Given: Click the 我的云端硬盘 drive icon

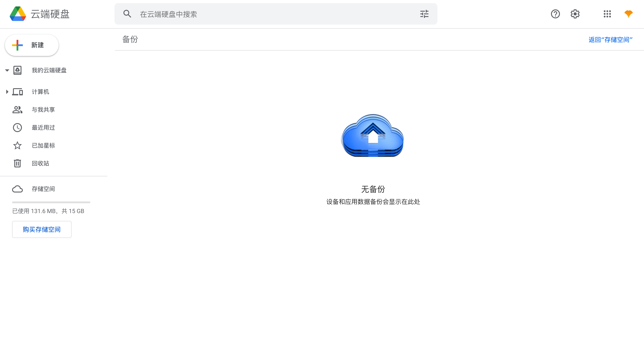Looking at the screenshot, I should [x=17, y=70].
